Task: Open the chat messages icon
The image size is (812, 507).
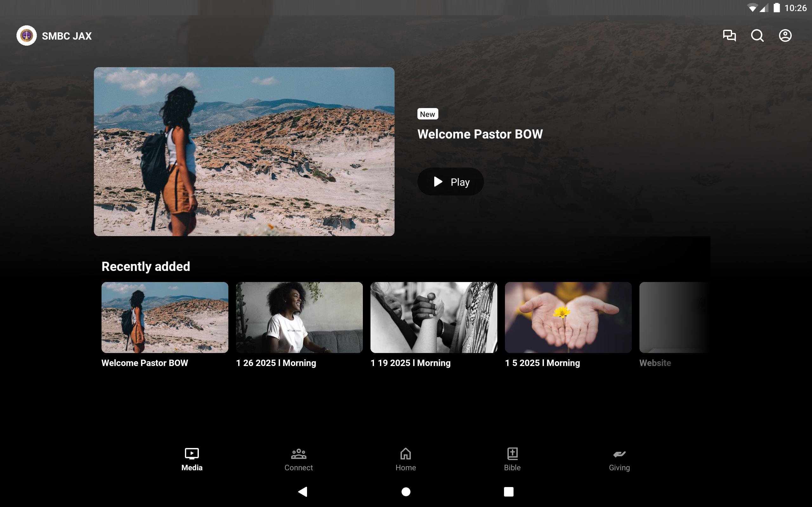Action: (x=729, y=35)
